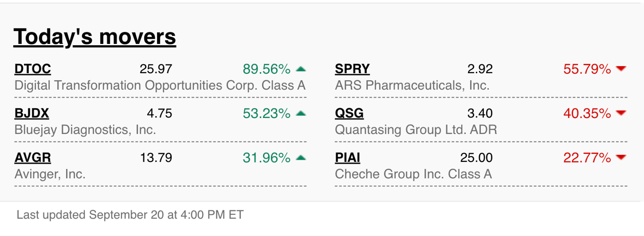644x236 pixels.
Task: Click red down arrow beside PIAI 22.77%
Action: (621, 157)
